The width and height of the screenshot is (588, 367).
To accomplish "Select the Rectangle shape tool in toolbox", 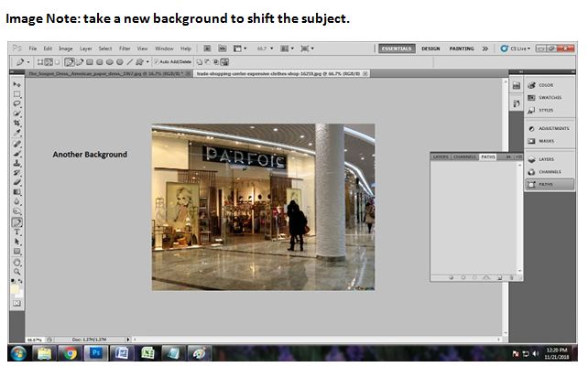I will click(16, 252).
